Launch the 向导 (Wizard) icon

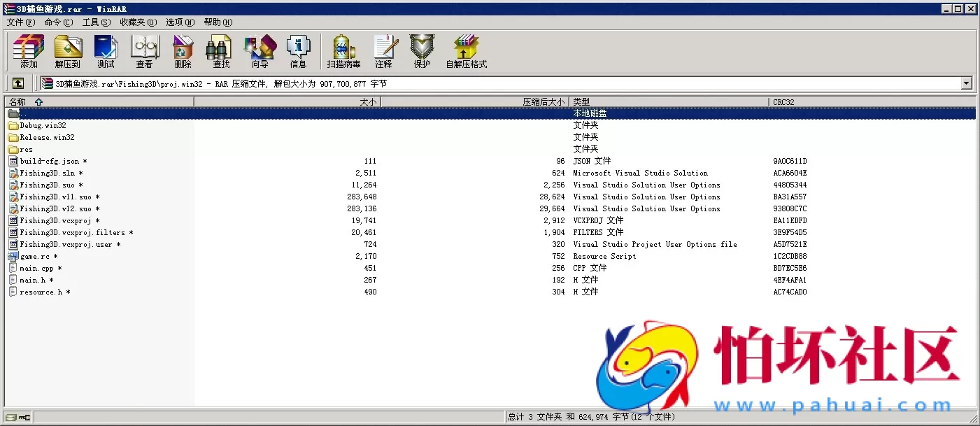(x=260, y=50)
